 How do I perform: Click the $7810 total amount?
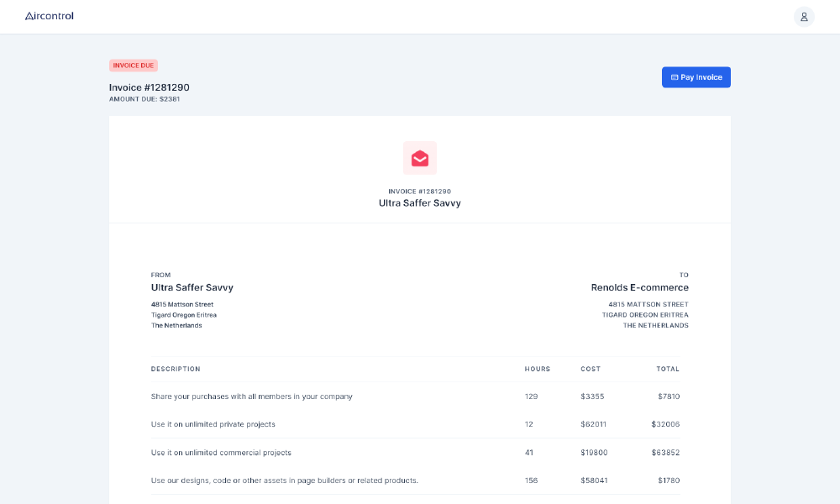click(x=667, y=396)
